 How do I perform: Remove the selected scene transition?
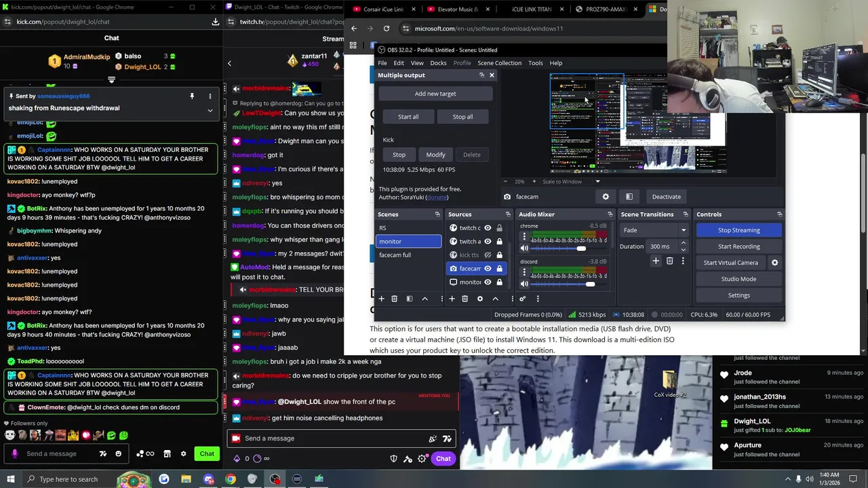point(669,261)
